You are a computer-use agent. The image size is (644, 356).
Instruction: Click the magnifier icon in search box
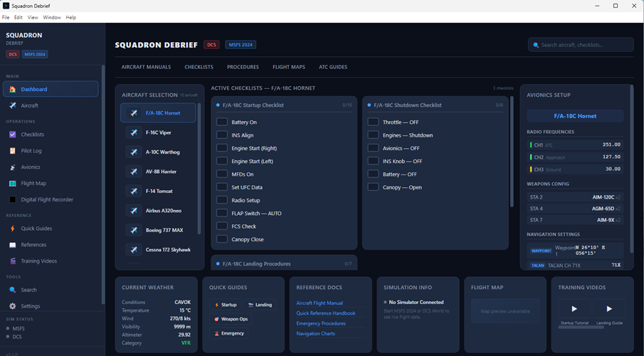pyautogui.click(x=536, y=46)
